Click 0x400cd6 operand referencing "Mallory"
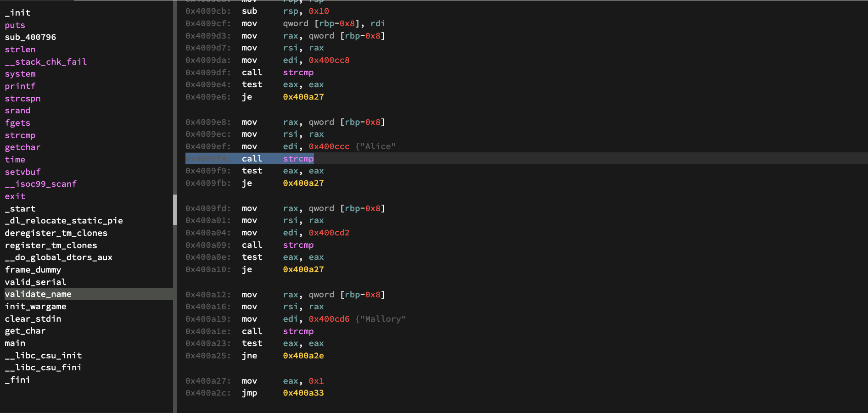868x413 pixels. coord(329,319)
